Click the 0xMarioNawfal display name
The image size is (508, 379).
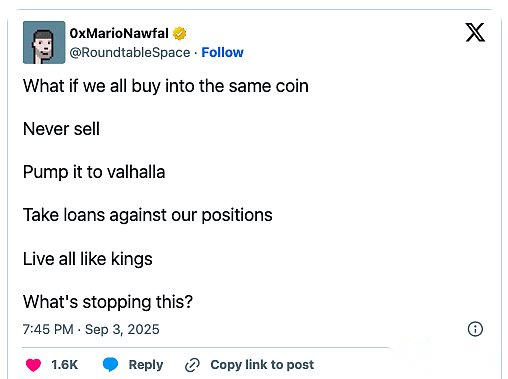(119, 33)
